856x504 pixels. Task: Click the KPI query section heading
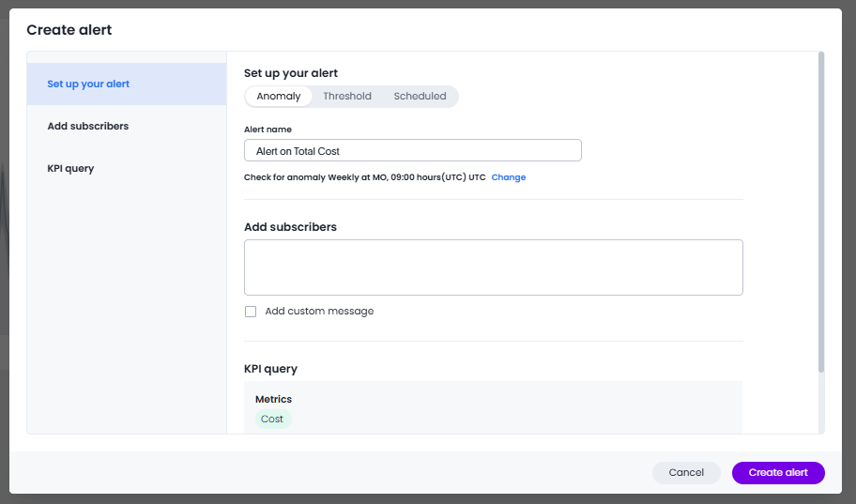270,369
